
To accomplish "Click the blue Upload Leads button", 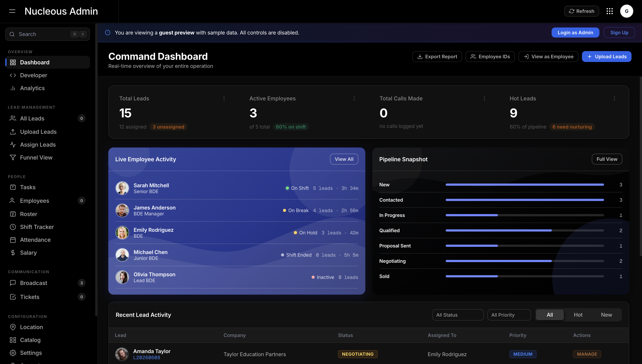I will pos(606,57).
